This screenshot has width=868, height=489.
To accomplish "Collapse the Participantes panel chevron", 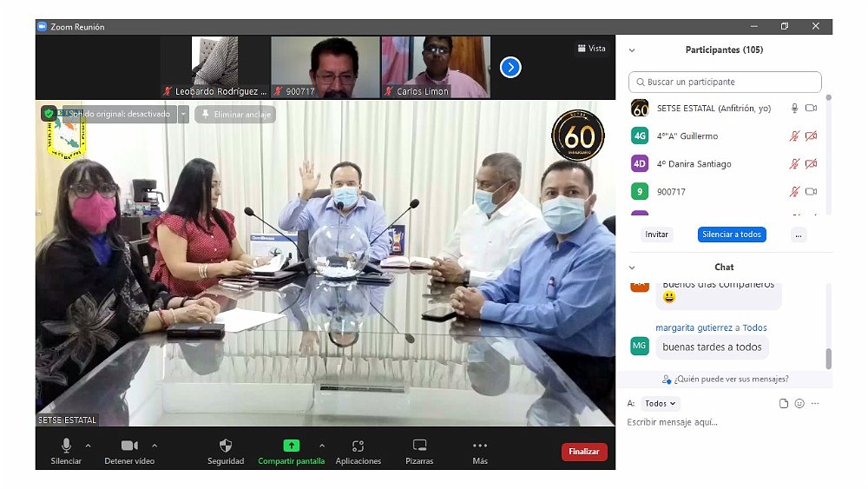I will click(x=632, y=50).
